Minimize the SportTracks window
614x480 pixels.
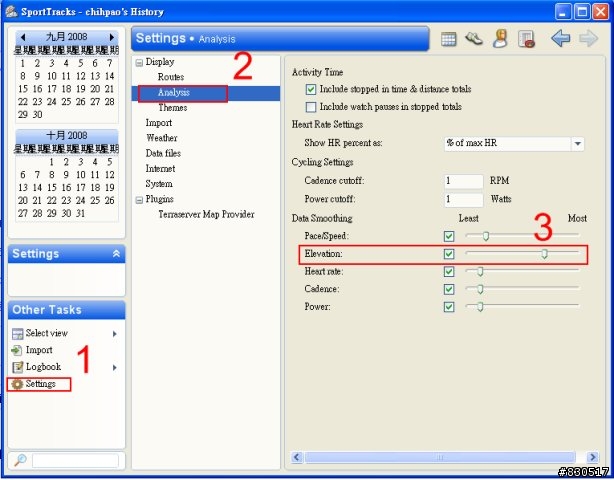point(563,12)
